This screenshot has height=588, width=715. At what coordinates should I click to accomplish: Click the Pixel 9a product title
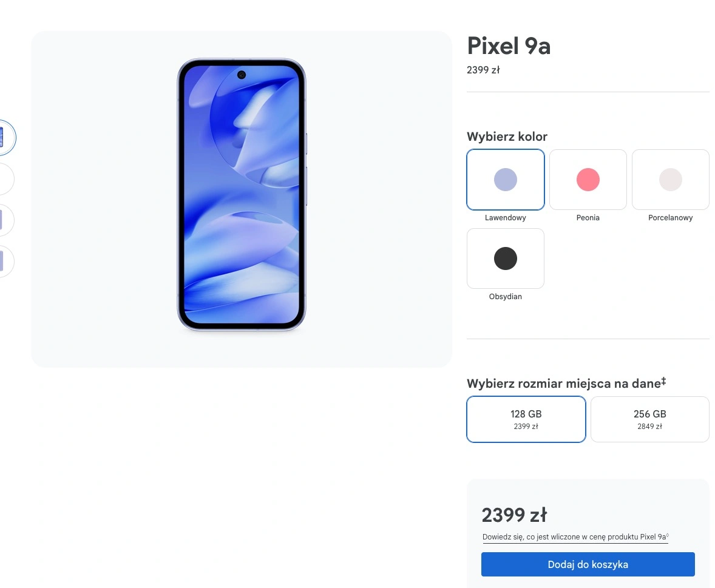pos(509,46)
